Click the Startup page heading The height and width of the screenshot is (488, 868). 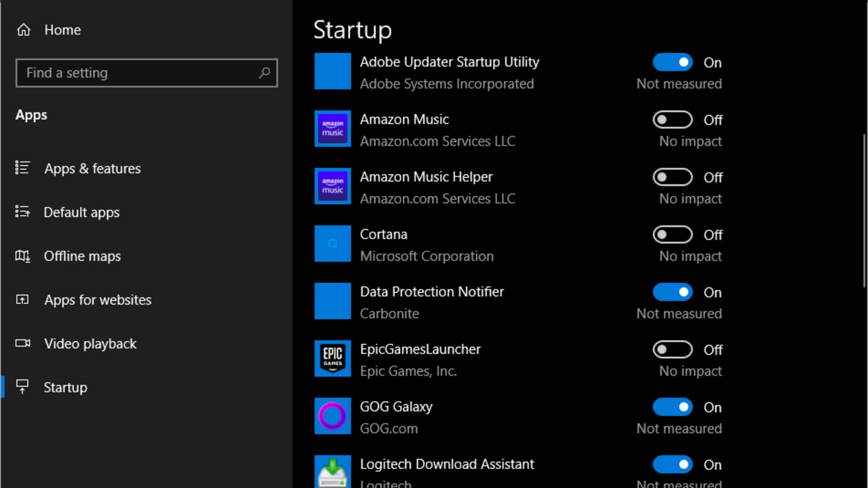[352, 30]
